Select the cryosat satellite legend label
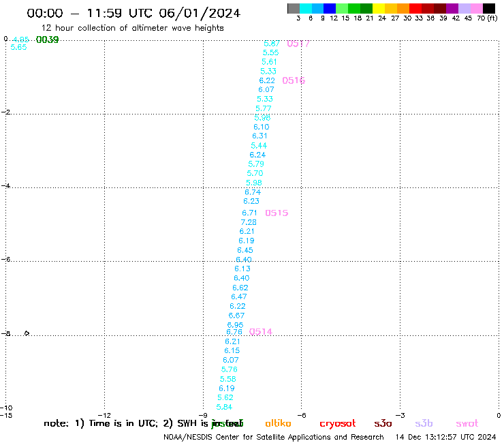The image size is (504, 443). pos(338,423)
